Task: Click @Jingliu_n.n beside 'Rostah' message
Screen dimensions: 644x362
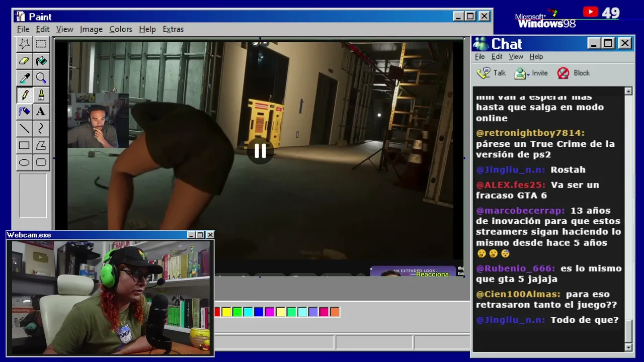Action: 511,170
